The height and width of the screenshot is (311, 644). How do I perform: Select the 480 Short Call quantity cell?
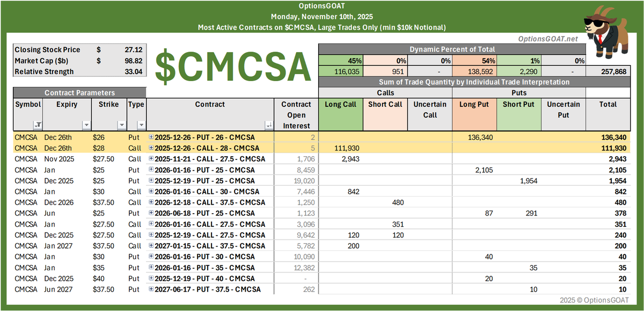point(385,202)
